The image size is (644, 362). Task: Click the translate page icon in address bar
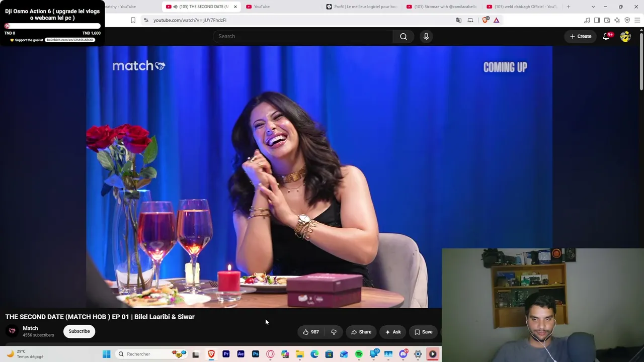click(x=458, y=20)
